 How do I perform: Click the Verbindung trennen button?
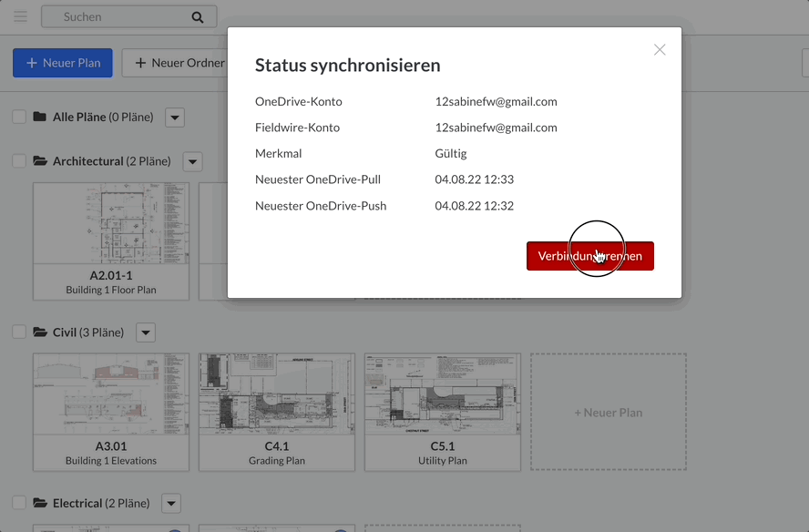click(590, 256)
